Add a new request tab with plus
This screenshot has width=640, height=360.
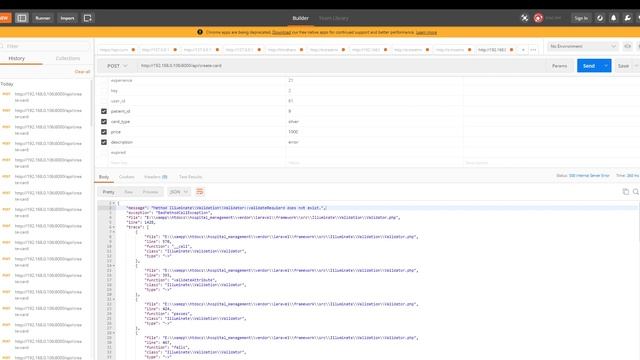click(523, 50)
